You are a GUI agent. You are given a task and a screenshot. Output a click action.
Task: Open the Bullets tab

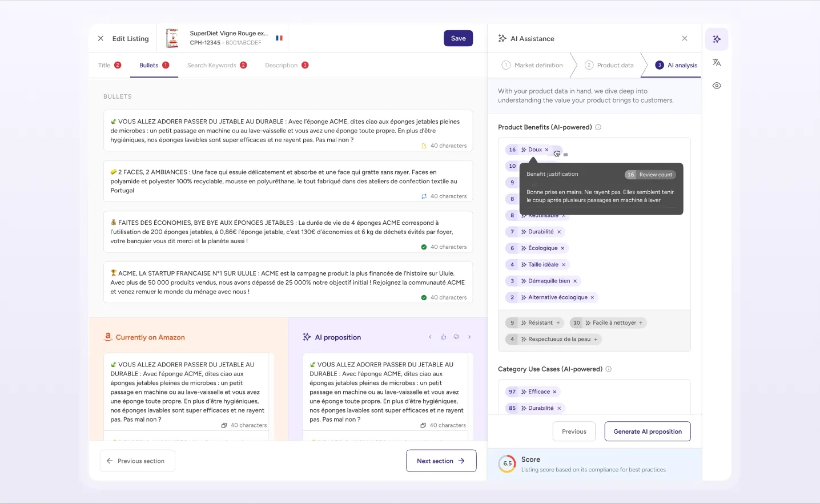(154, 65)
